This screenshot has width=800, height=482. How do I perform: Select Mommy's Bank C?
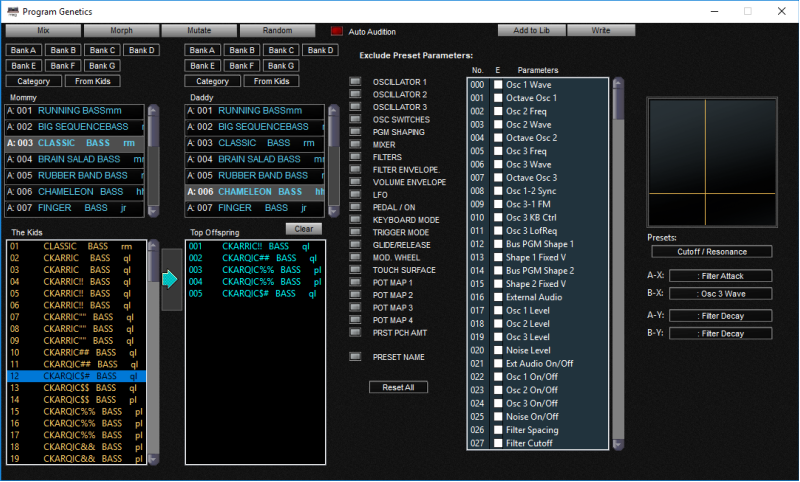point(101,50)
